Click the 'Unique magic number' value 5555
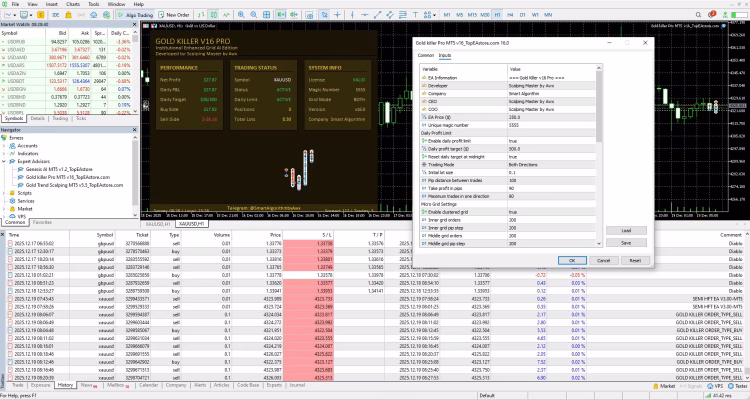The image size is (750, 400). coord(552,125)
